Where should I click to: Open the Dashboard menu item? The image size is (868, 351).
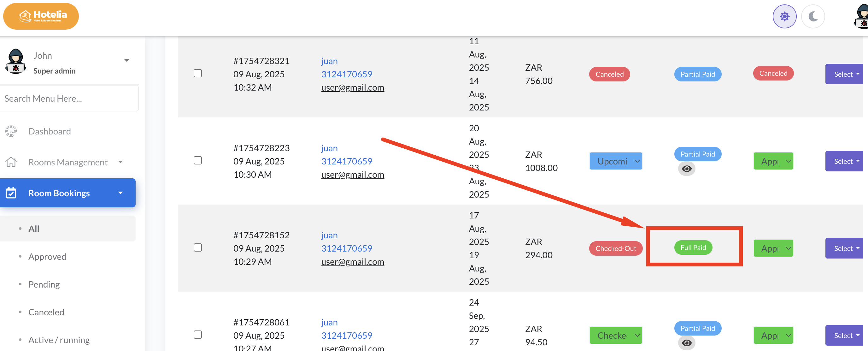[x=50, y=131]
